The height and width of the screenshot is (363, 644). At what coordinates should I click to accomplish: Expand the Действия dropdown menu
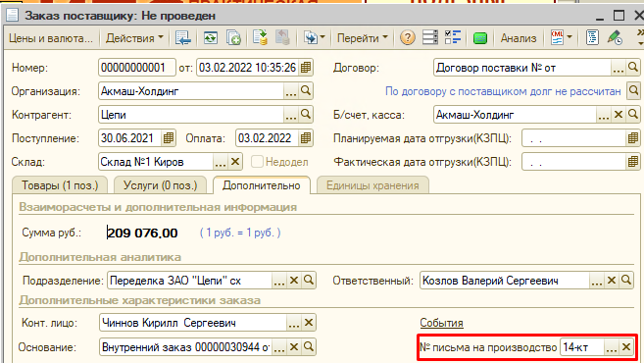(x=134, y=38)
